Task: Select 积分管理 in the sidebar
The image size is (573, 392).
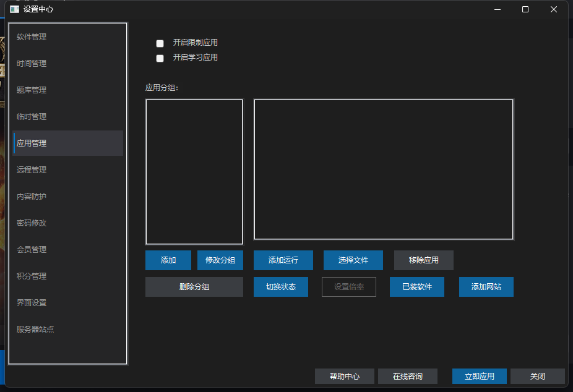Action: 67,276
